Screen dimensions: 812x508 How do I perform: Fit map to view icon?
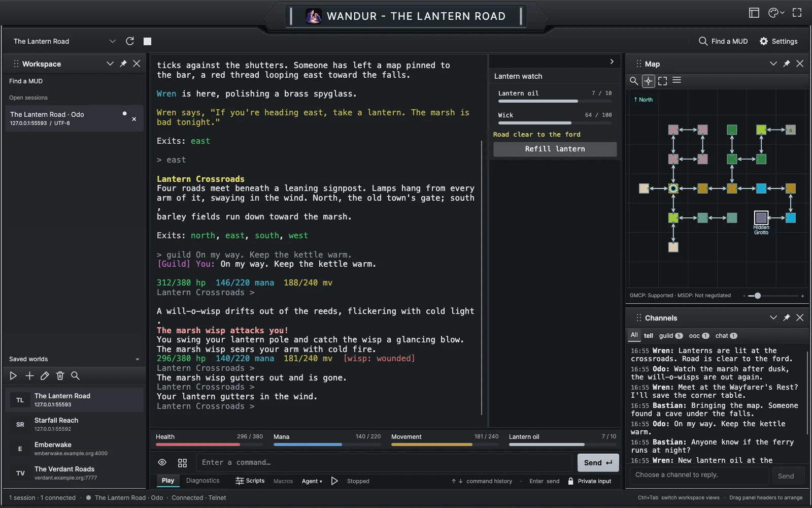pyautogui.click(x=663, y=81)
